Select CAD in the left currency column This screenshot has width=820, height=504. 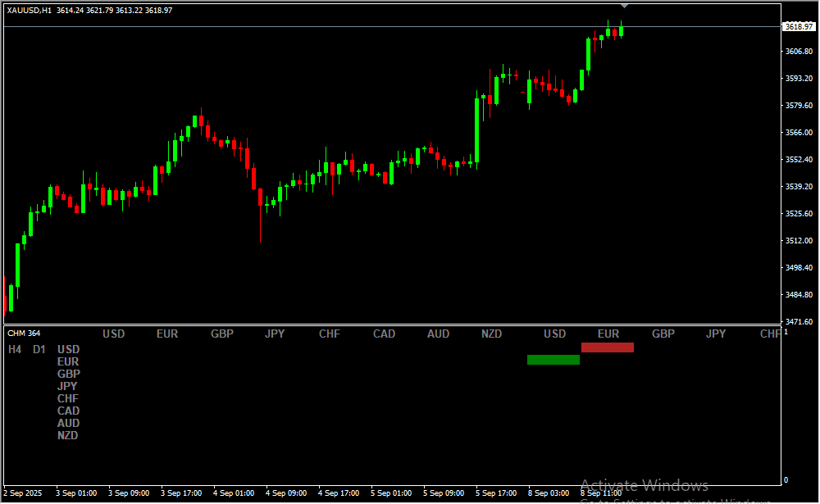click(x=68, y=411)
